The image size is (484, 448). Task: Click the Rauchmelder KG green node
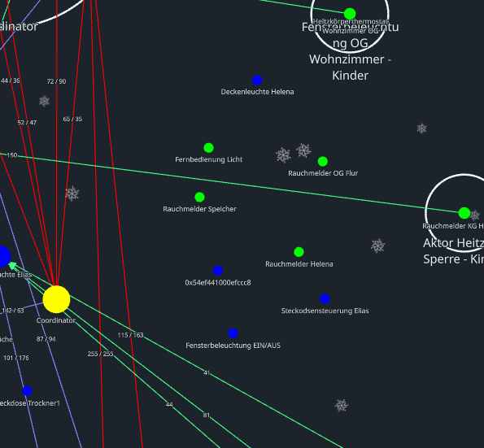[x=464, y=213]
